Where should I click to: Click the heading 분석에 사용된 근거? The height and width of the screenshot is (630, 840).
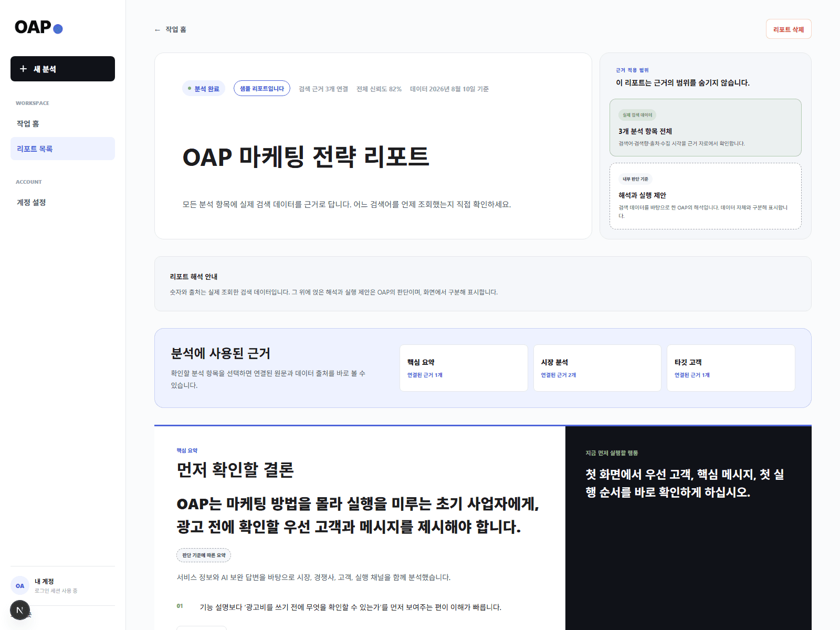220,353
